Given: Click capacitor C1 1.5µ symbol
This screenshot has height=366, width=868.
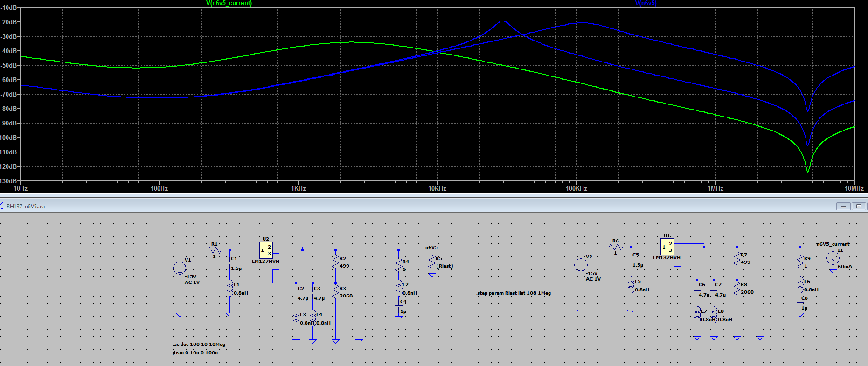Looking at the screenshot, I should [x=229, y=263].
